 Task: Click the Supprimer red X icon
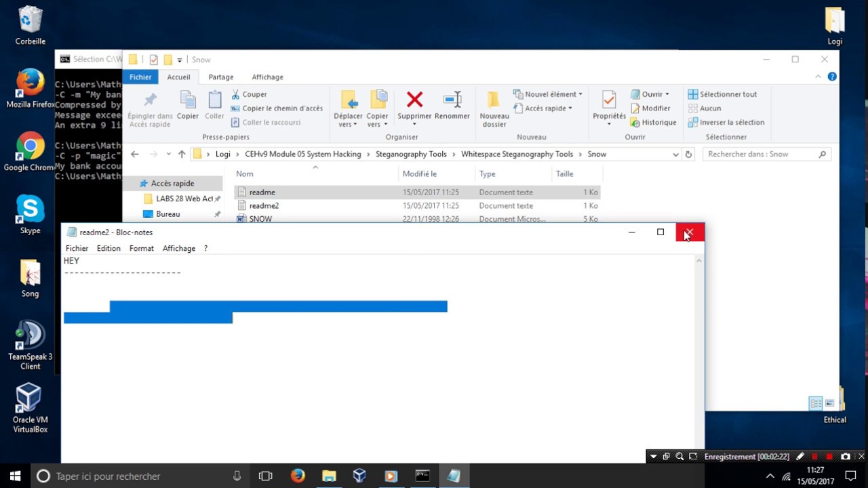coord(414,101)
